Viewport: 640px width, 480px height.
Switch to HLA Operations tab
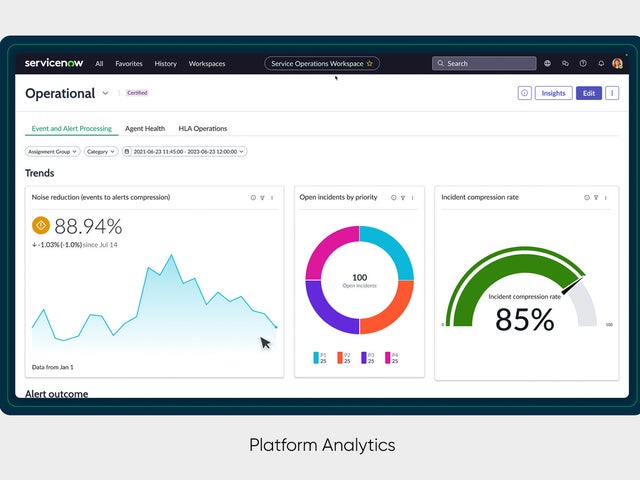click(203, 128)
